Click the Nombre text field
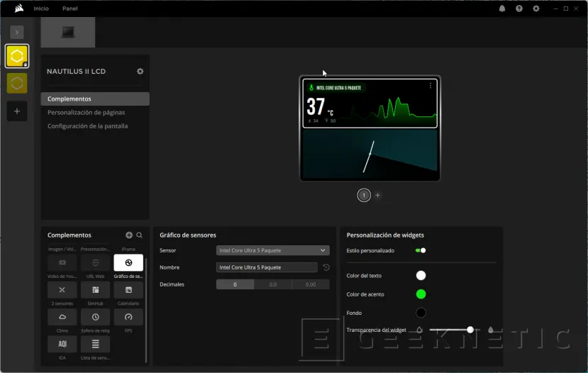588x373 pixels. pos(267,267)
